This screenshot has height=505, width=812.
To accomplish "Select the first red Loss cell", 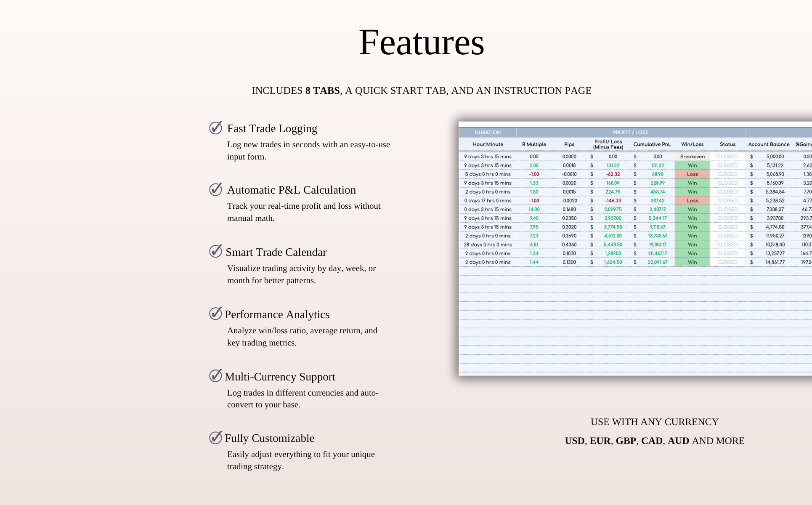I will pyautogui.click(x=692, y=174).
